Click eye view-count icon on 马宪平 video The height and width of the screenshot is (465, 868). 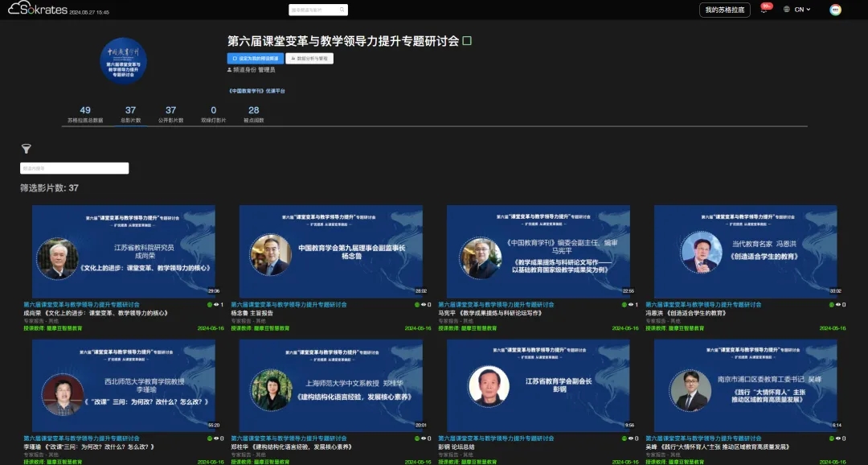(632, 305)
